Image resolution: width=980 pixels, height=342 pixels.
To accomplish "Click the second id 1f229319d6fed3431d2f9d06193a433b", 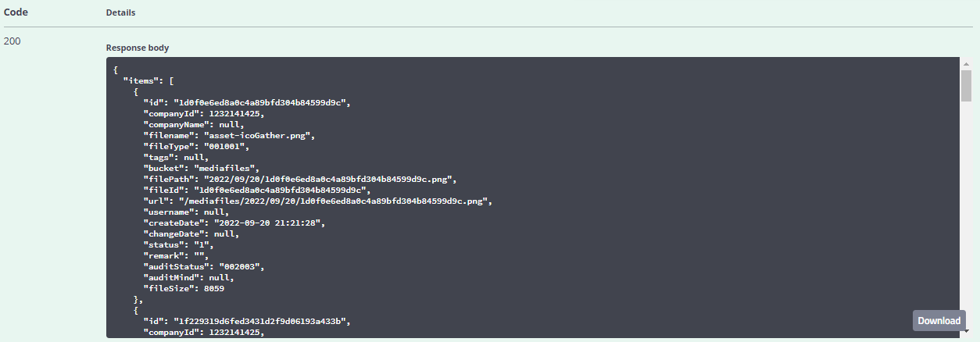I will (x=261, y=321).
